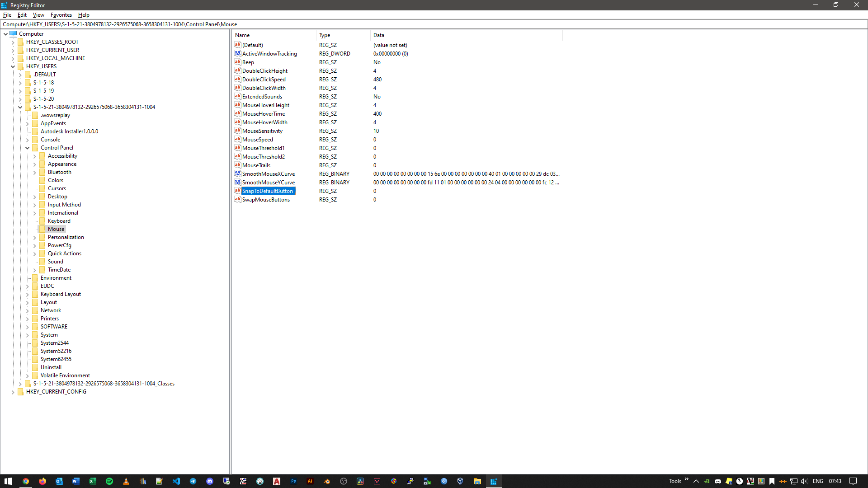868x488 pixels.
Task: Collapse the HKEY_USERS hive
Action: pyautogui.click(x=13, y=66)
